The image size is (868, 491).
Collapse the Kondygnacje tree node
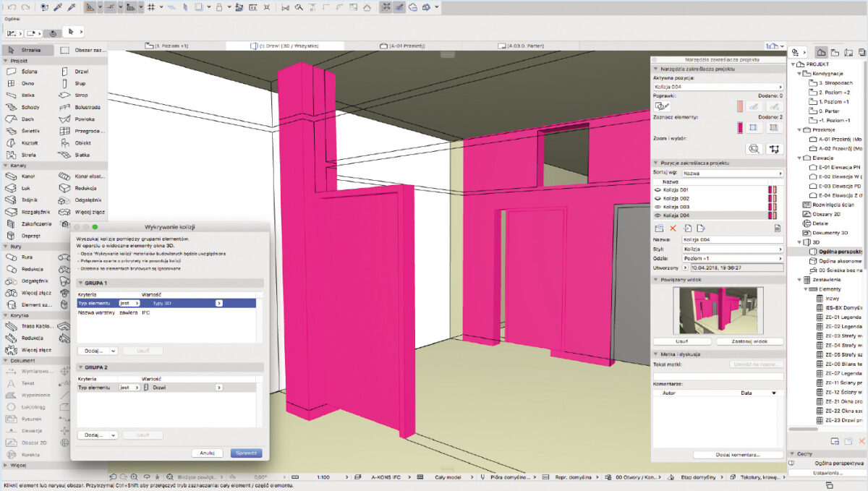[x=799, y=74]
